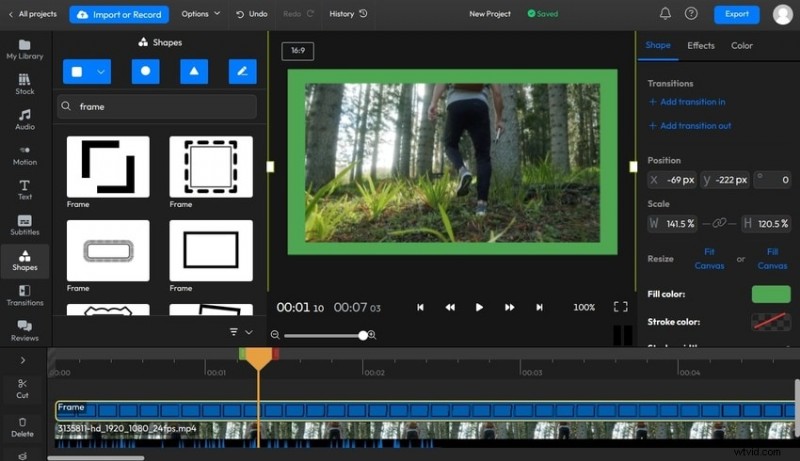
Task: Click Fill Canvas resize link
Action: click(x=772, y=259)
